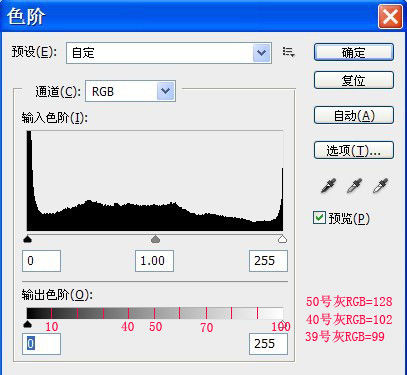Click the histogram display area
The height and width of the screenshot is (375, 407).
[x=155, y=181]
